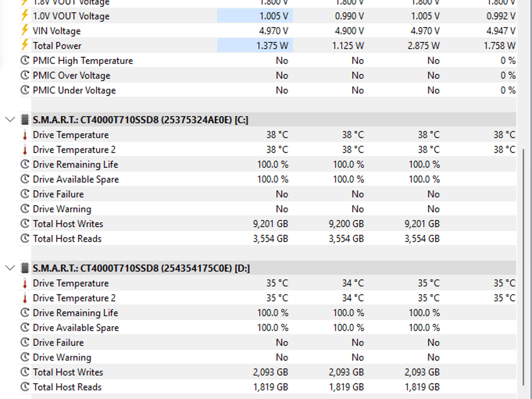Screen dimensions: 532x399
Task: Click the highlighted 1.005 V current value
Action: (274, 16)
